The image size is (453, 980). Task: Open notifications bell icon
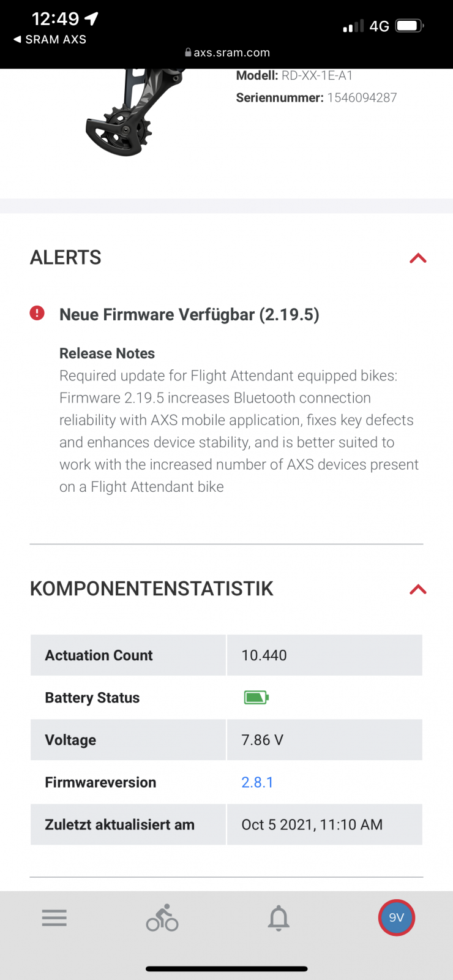click(279, 918)
